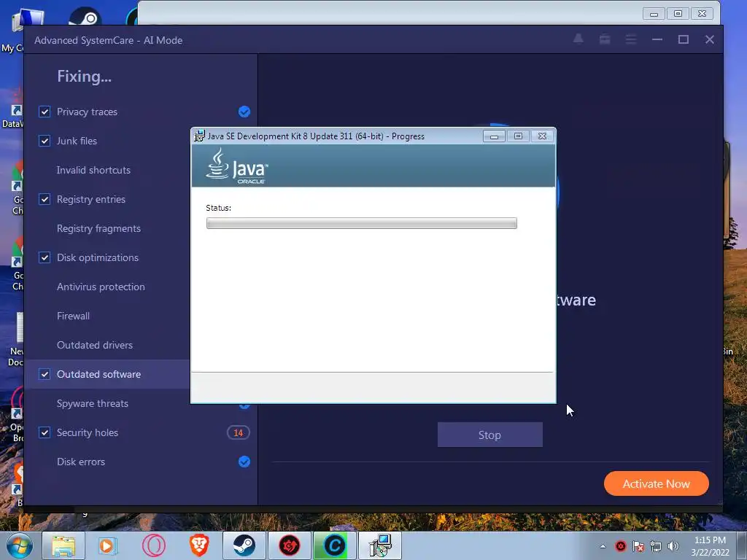Image resolution: width=747 pixels, height=560 pixels.
Task: Open File Explorer from the taskbar
Action: pyautogui.click(x=63, y=545)
